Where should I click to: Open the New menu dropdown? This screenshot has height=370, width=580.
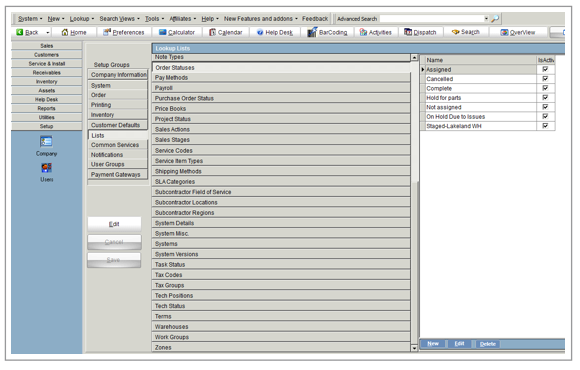point(56,18)
